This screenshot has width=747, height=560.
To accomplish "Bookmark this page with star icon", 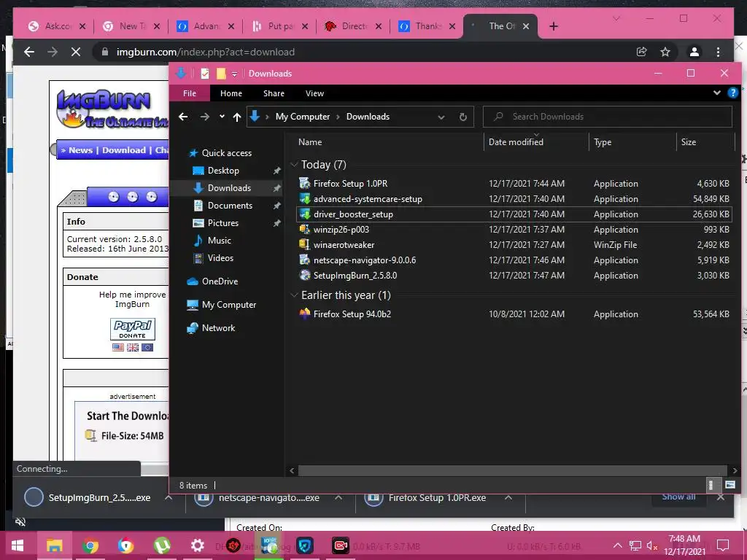I will (665, 52).
